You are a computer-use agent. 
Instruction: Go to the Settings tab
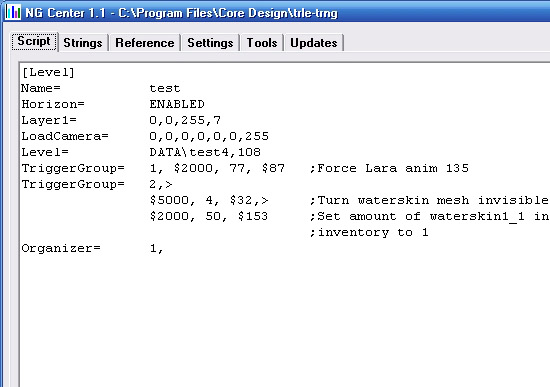(210, 43)
